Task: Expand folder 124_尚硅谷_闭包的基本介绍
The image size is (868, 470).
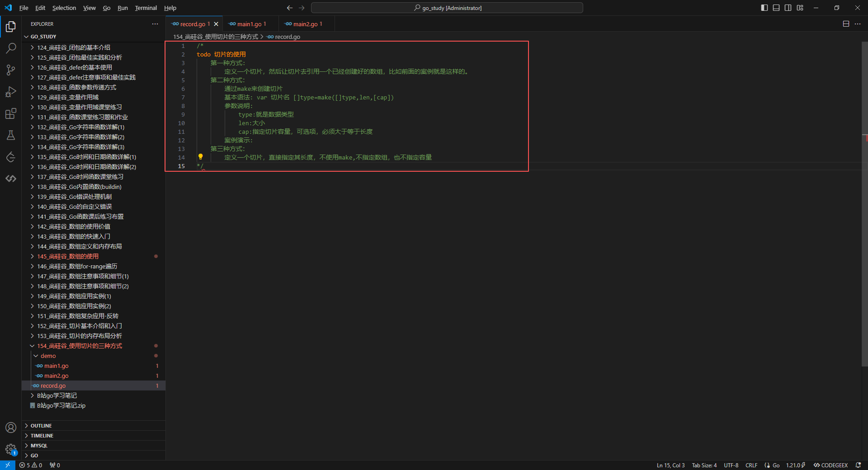Action: click(94, 47)
